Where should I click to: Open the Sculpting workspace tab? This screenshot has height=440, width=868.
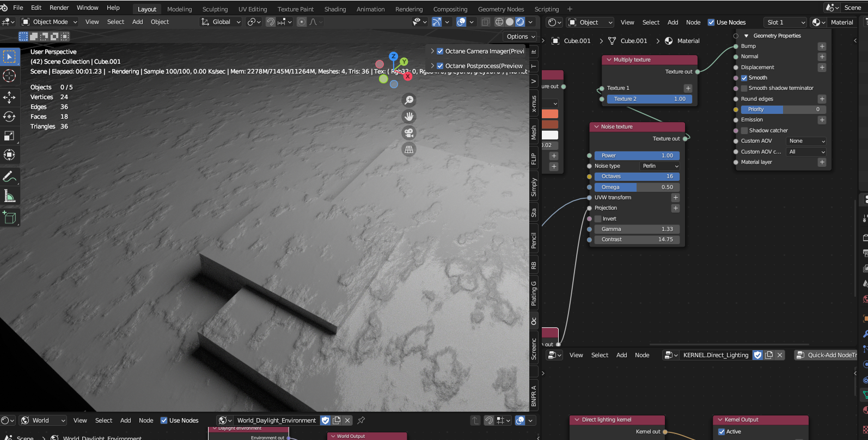click(215, 9)
